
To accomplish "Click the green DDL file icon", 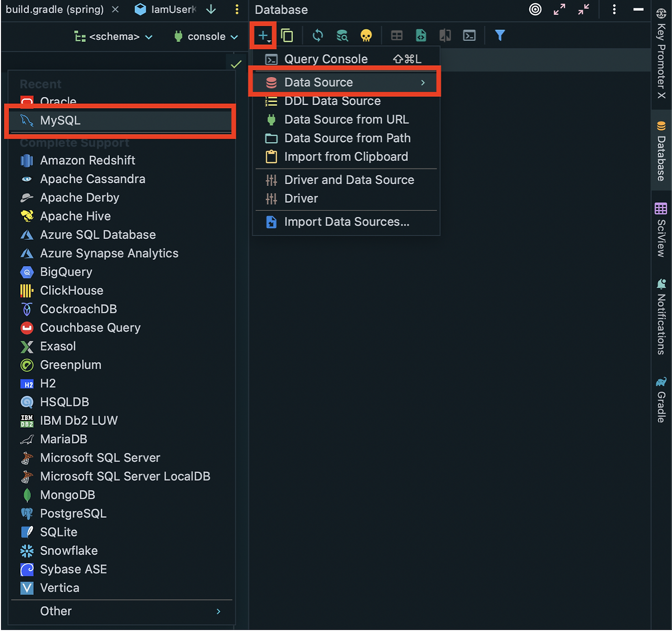I will click(421, 36).
